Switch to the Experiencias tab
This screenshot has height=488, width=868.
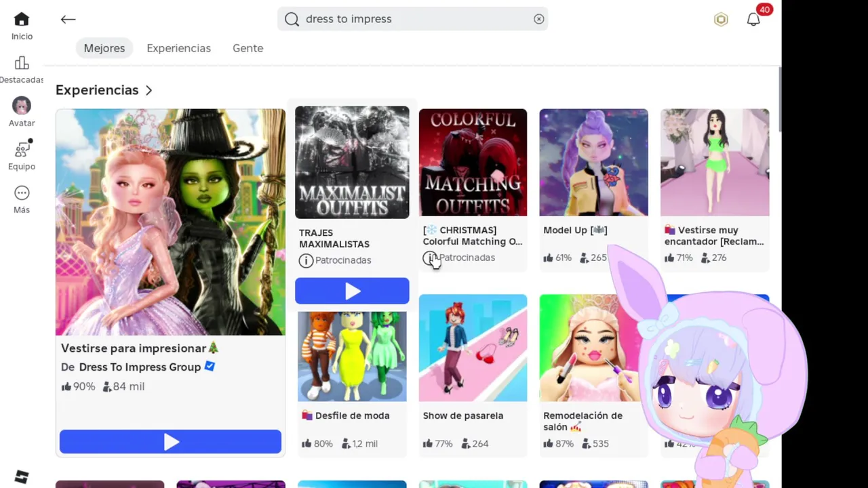[x=179, y=48]
